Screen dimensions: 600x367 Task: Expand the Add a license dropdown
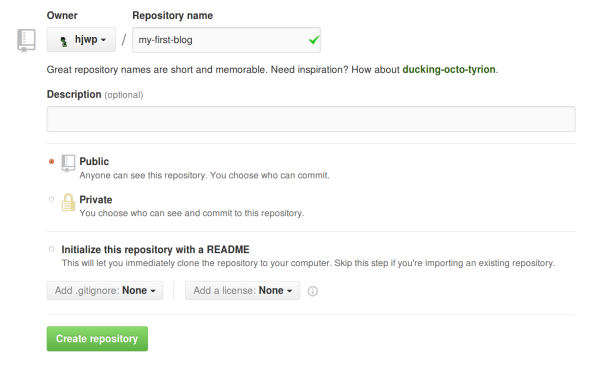tap(243, 290)
